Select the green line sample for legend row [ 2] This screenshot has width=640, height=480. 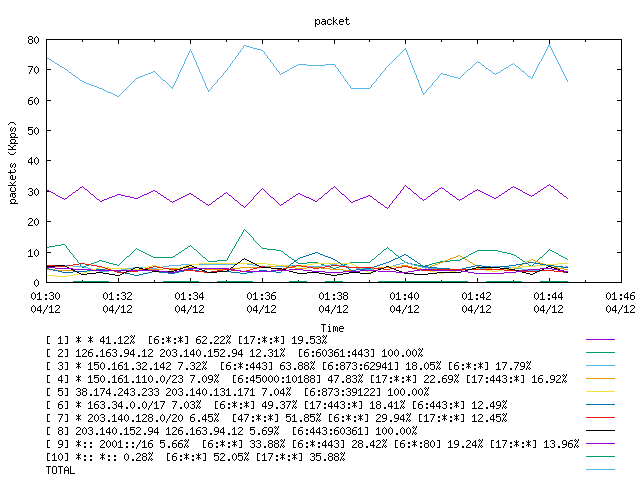click(x=600, y=353)
